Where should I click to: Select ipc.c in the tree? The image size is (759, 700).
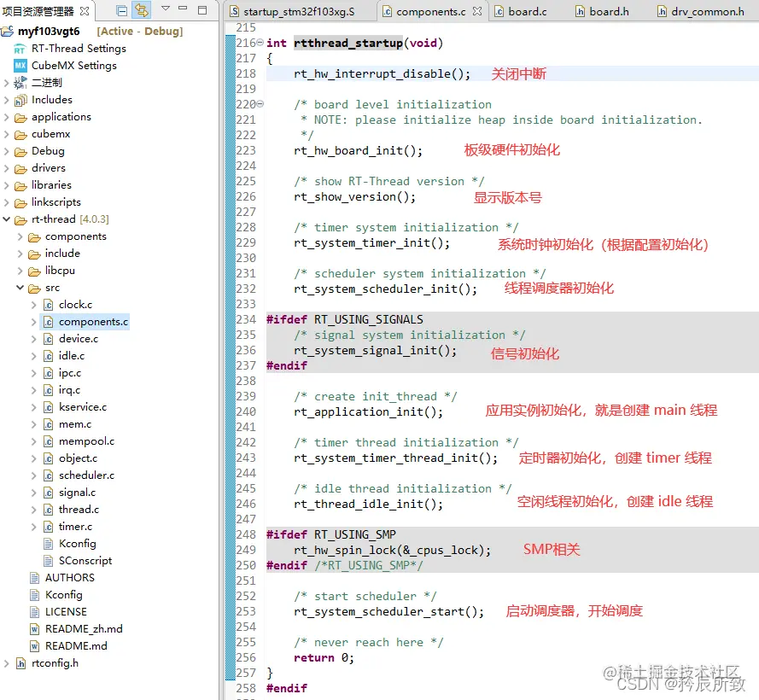[x=70, y=373]
